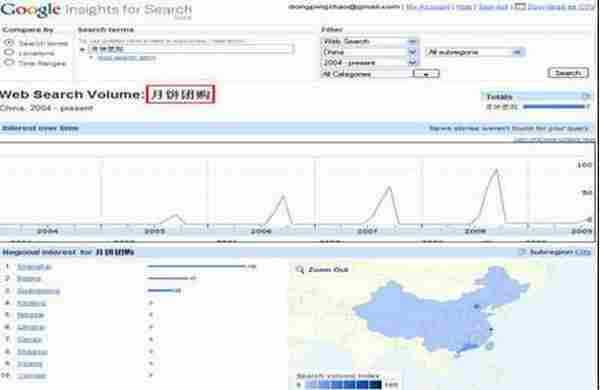Click the Totals bar for the search term
600x390 pixels.
(554, 107)
